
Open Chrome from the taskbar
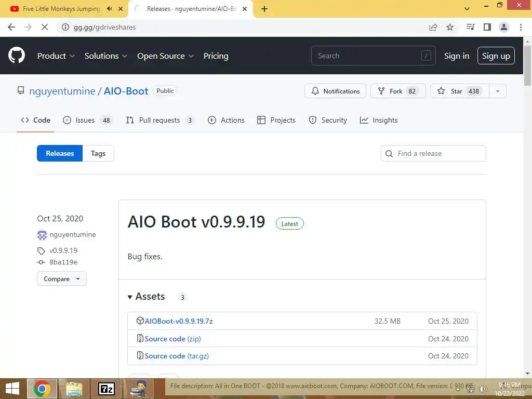tap(42, 389)
